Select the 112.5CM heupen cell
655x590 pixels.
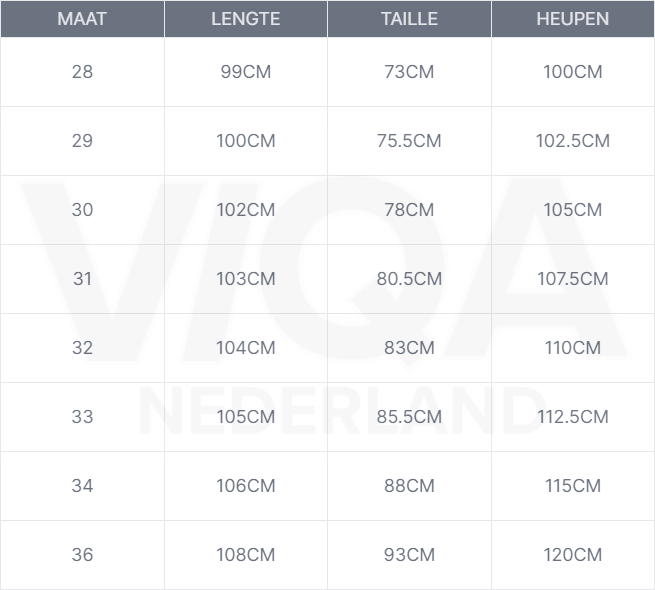tap(573, 417)
